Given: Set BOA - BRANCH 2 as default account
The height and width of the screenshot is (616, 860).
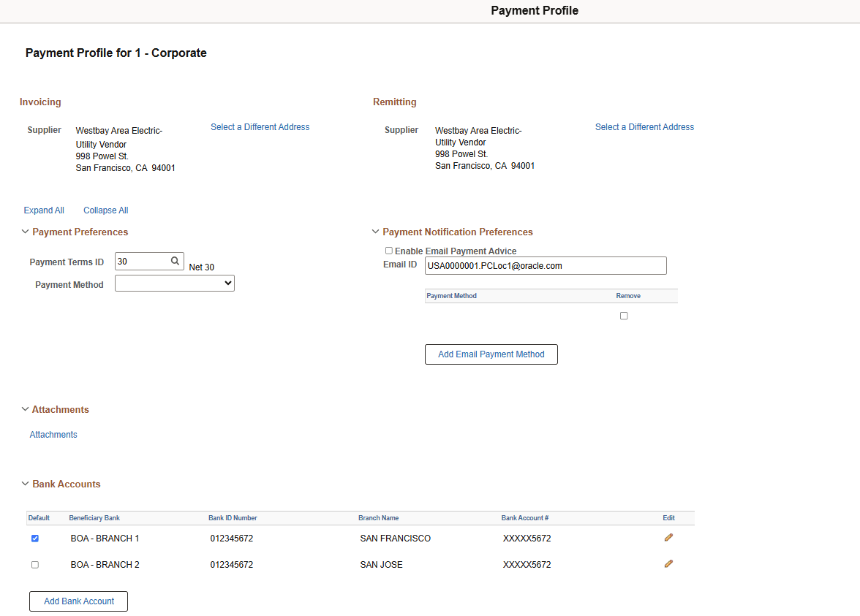Looking at the screenshot, I should click(35, 564).
